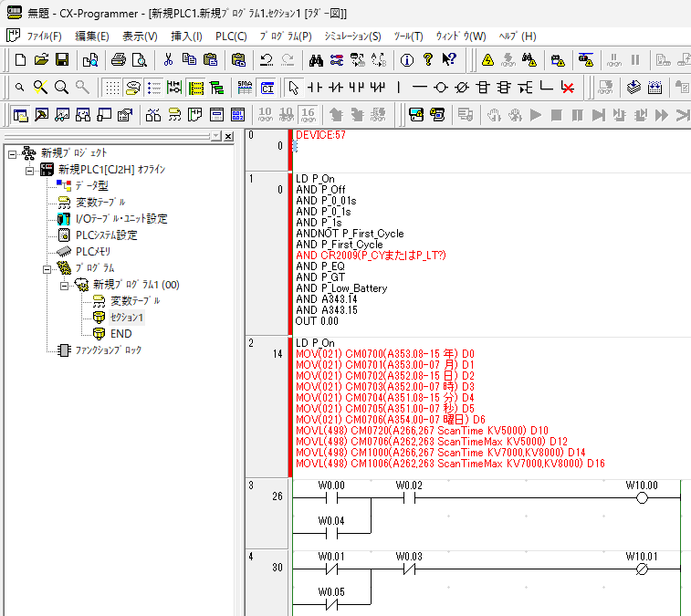691x616 pixels.
Task: Select the END section in tree
Action: [x=120, y=334]
